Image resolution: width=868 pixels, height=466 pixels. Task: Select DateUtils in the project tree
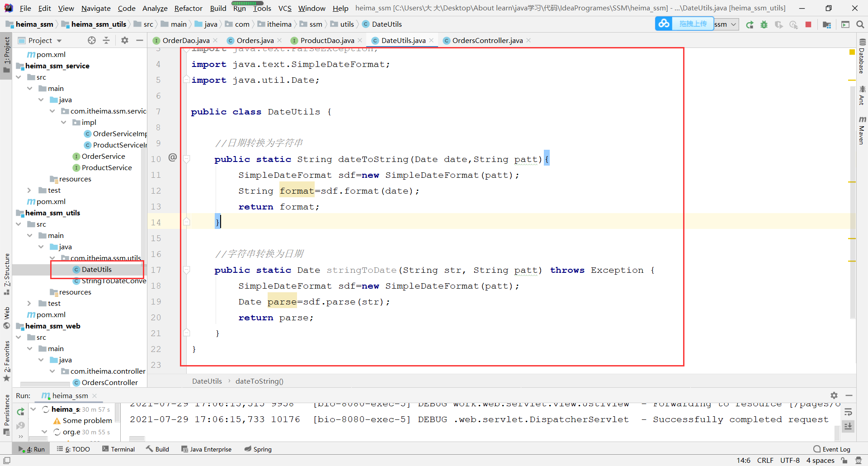coord(96,269)
